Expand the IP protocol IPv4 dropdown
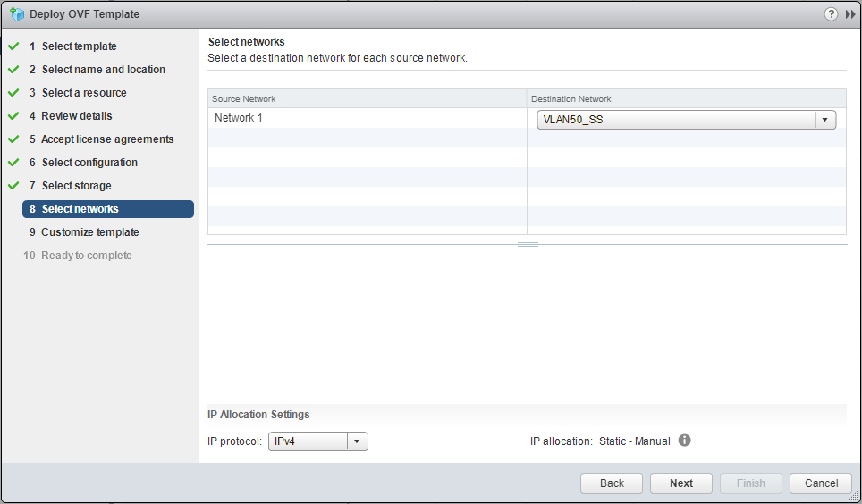The height and width of the screenshot is (504, 862). point(317,441)
